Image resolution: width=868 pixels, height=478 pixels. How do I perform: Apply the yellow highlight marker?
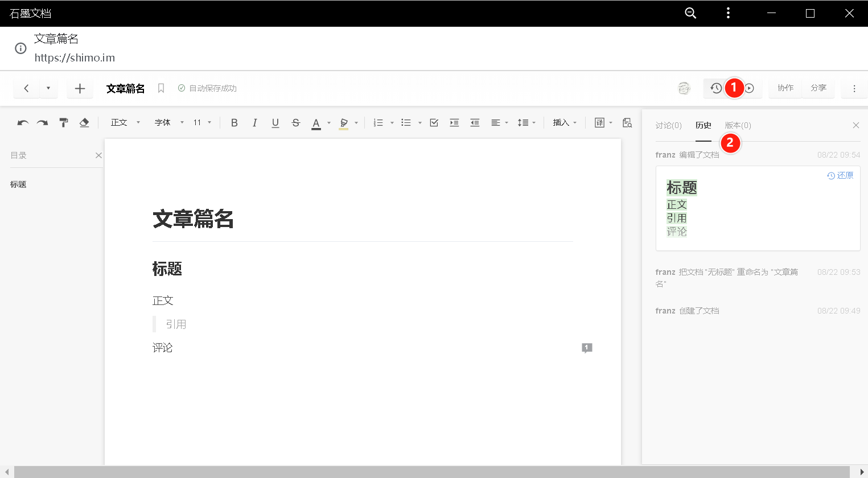tap(344, 123)
